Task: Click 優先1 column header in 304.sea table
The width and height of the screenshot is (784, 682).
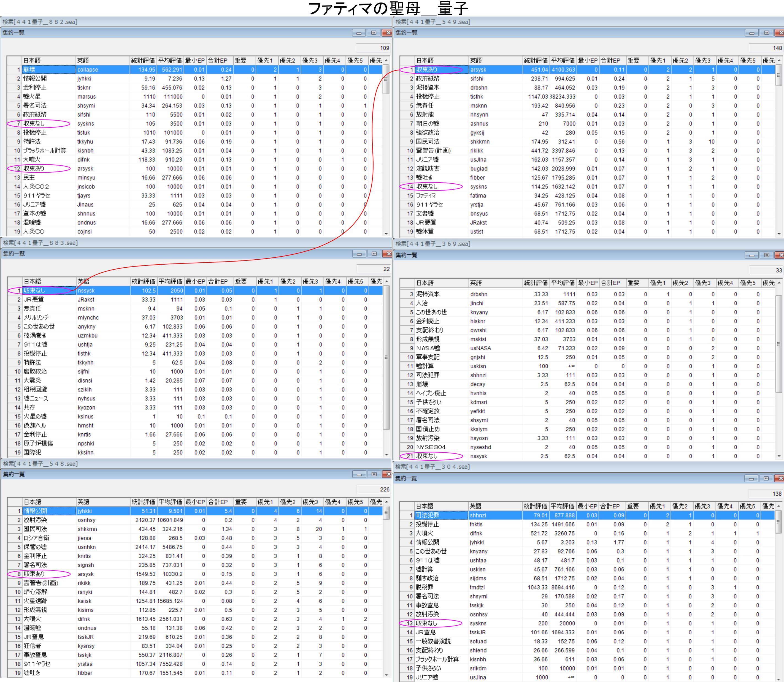Action: [x=657, y=506]
